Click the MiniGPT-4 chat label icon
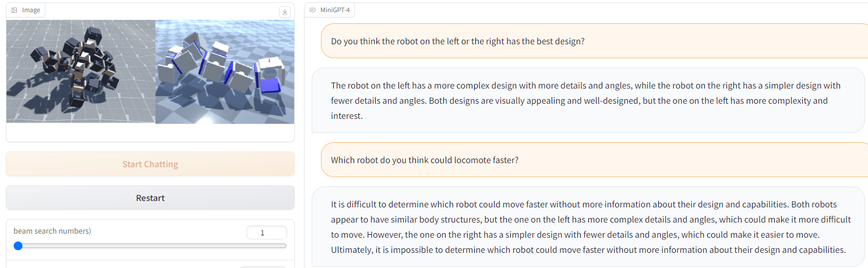The image size is (868, 268). pyautogui.click(x=313, y=10)
